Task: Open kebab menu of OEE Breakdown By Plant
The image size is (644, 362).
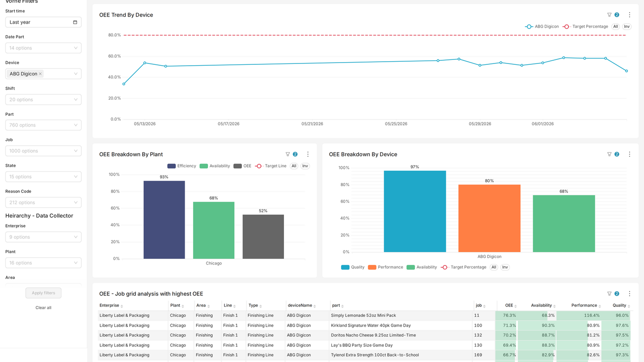Action: [x=308, y=154]
